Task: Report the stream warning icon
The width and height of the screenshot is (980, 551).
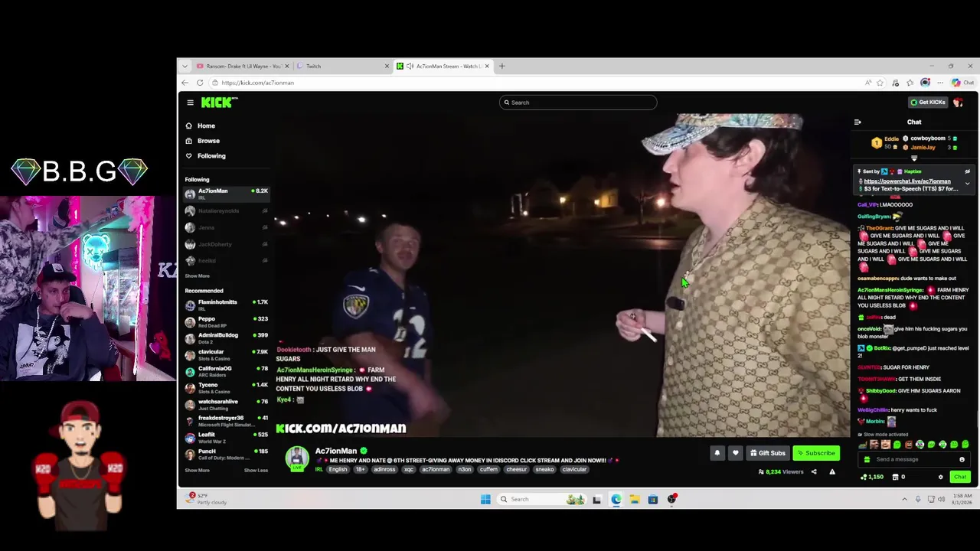Action: click(x=832, y=472)
